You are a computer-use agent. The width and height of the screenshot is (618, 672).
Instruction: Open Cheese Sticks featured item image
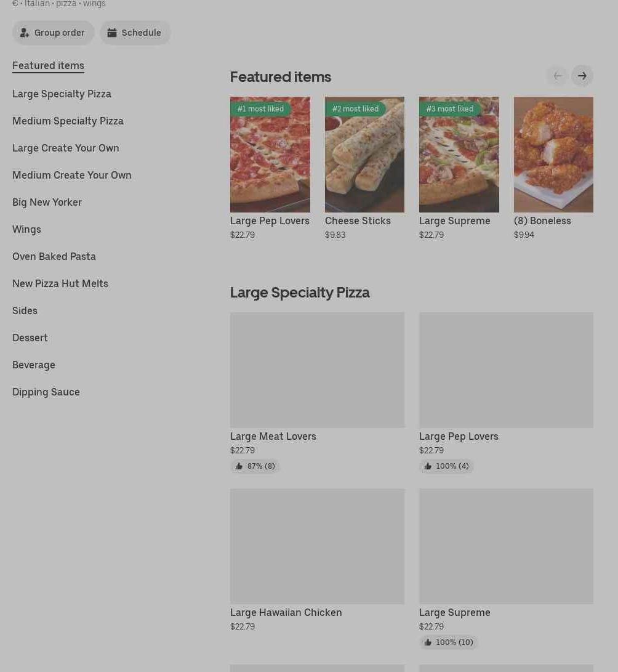[x=364, y=155]
